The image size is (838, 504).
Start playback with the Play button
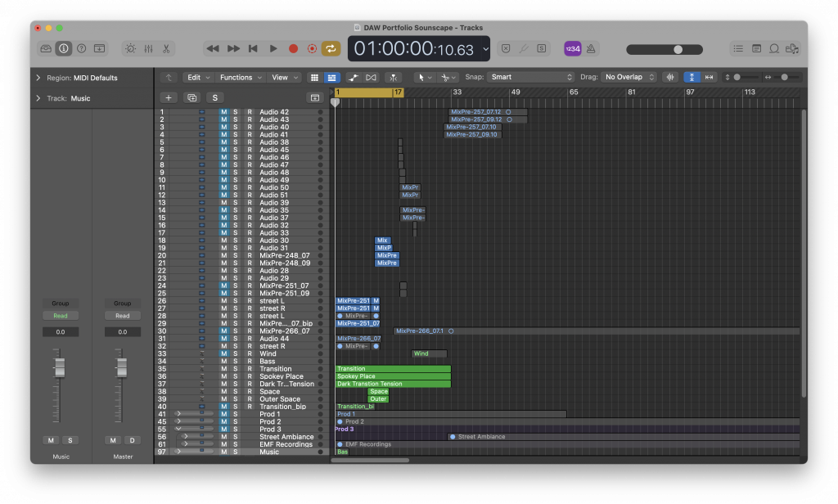coord(273,48)
